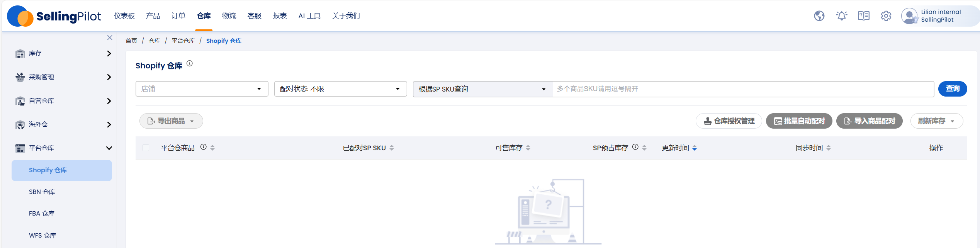Click info icon next to SP预占库存
Image resolution: width=980 pixels, height=248 pixels.
click(635, 147)
